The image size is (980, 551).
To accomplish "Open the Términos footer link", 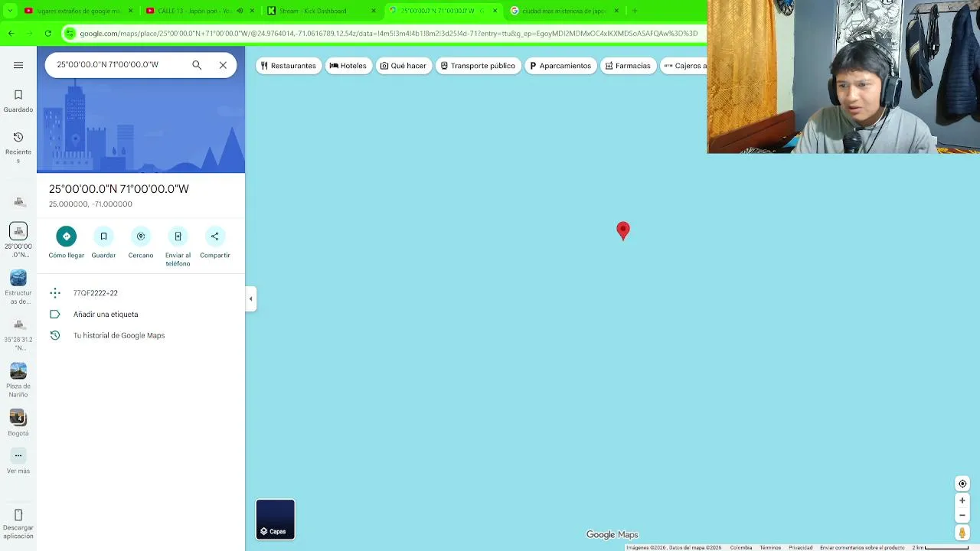I will click(x=770, y=547).
